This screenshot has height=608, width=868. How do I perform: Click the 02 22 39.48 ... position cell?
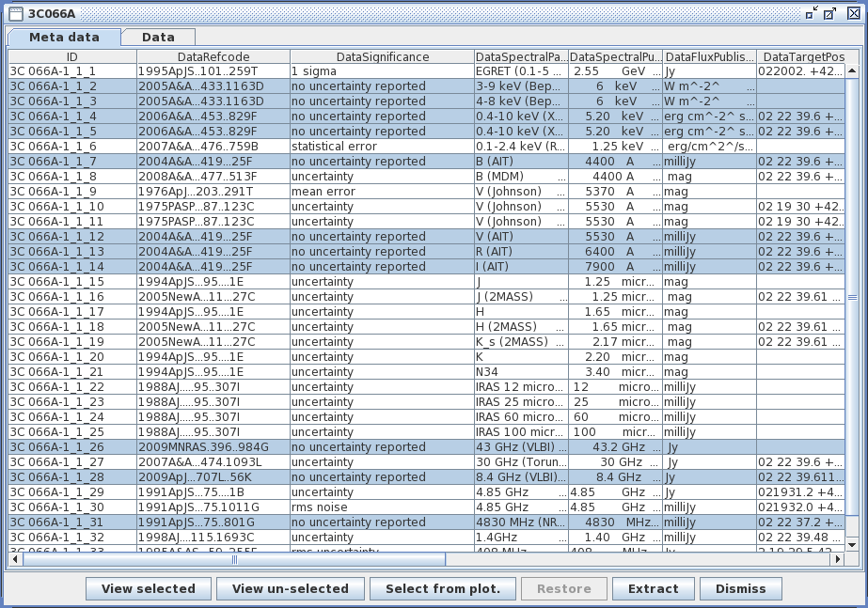point(801,538)
